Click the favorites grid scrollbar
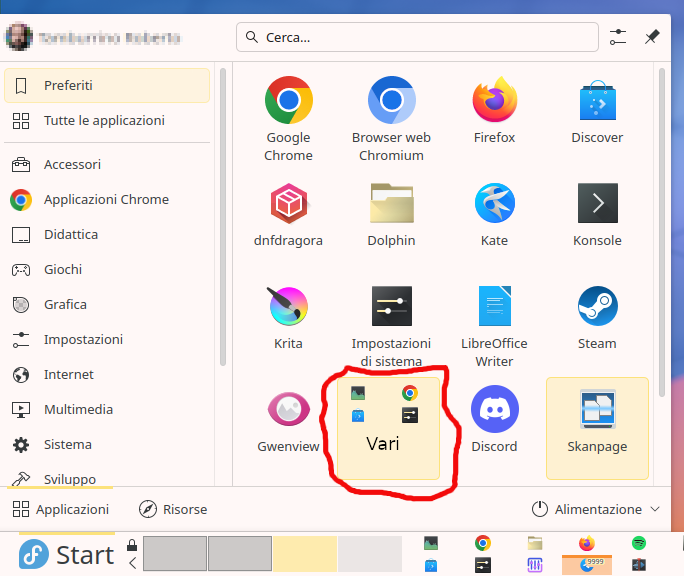Image resolution: width=684 pixels, height=576 pixels. pyautogui.click(x=662, y=232)
